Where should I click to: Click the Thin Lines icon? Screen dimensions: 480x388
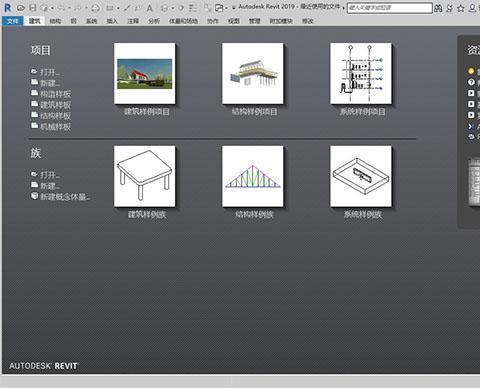[193, 8]
